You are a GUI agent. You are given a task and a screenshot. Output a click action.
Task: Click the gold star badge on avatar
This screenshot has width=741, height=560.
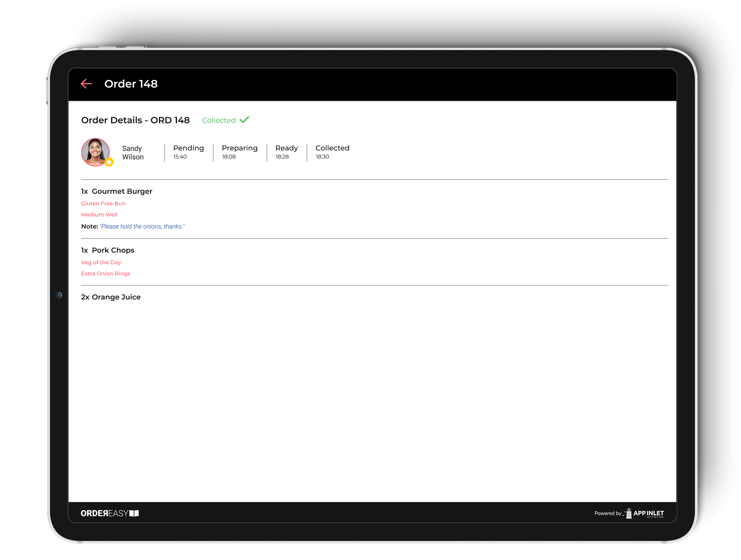[109, 162]
